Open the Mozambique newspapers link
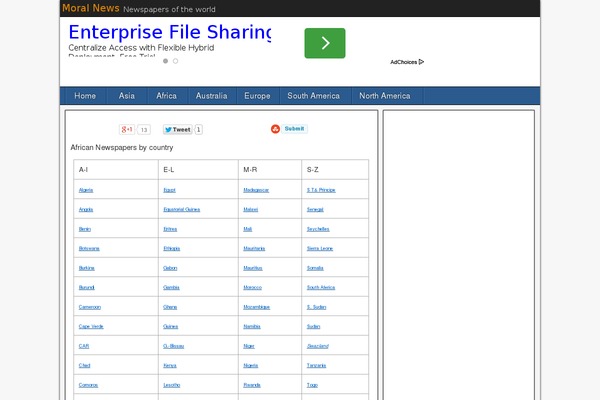 [x=256, y=307]
